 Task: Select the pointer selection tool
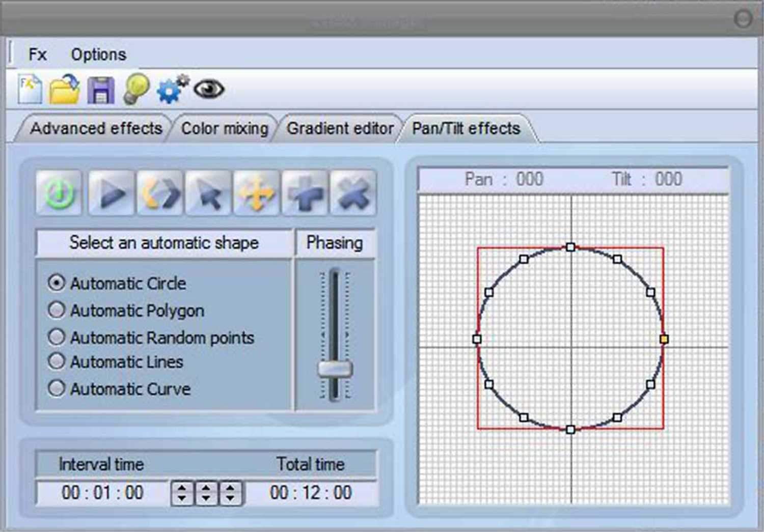pos(207,194)
